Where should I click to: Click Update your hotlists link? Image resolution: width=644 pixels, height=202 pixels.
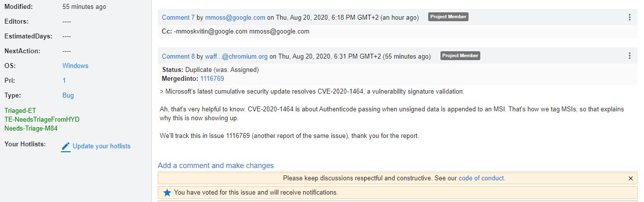[102, 146]
